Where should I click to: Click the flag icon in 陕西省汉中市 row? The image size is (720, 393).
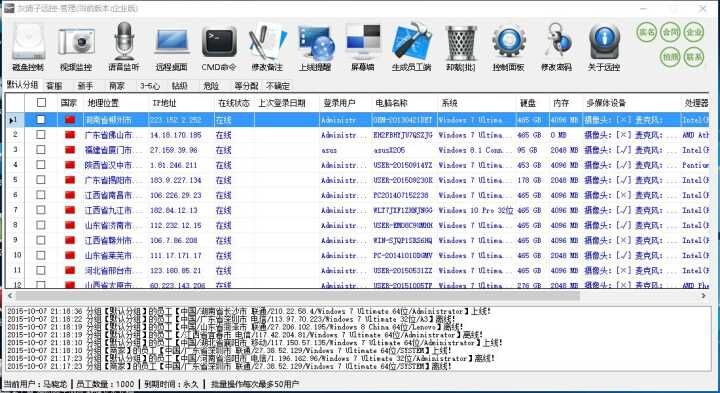[70, 165]
